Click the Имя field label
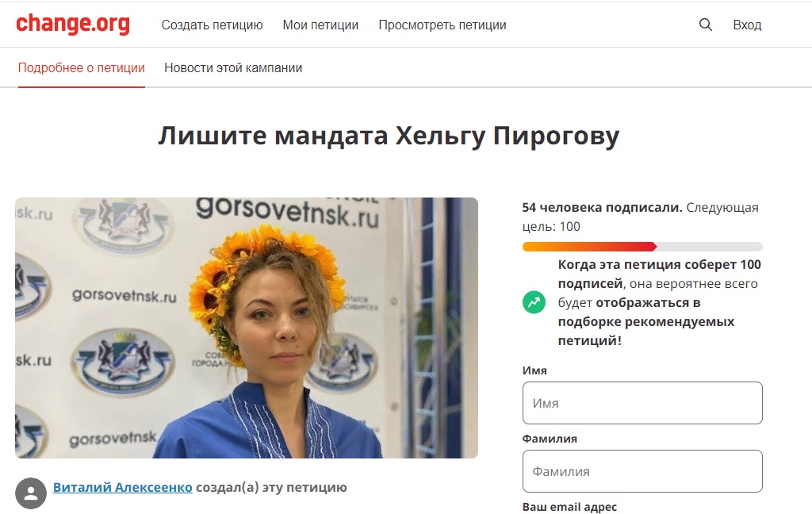The height and width of the screenshot is (514, 812). pos(534,370)
